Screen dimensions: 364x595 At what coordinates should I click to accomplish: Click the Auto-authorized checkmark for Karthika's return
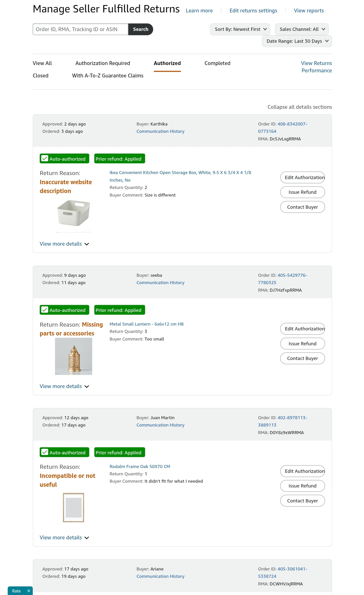coord(45,158)
